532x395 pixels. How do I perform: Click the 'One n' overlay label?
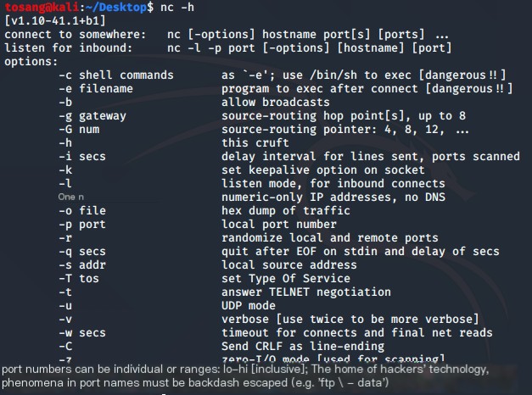coord(71,197)
